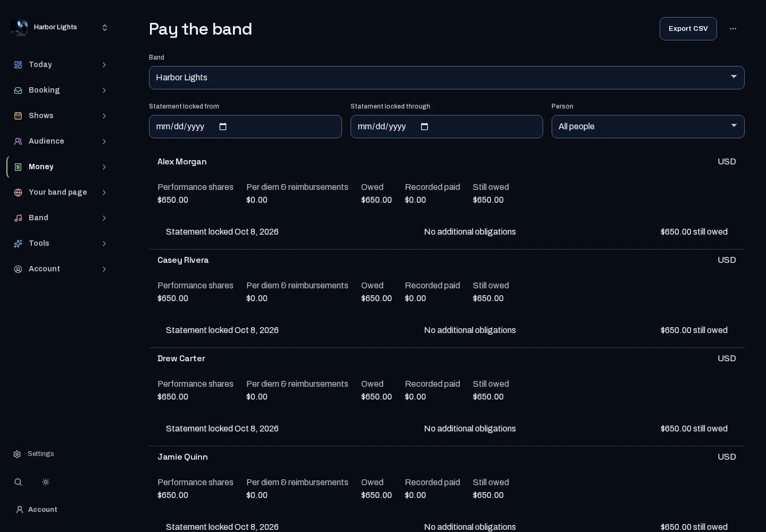Expand the Account section chevron
This screenshot has height=532, width=766.
click(104, 269)
